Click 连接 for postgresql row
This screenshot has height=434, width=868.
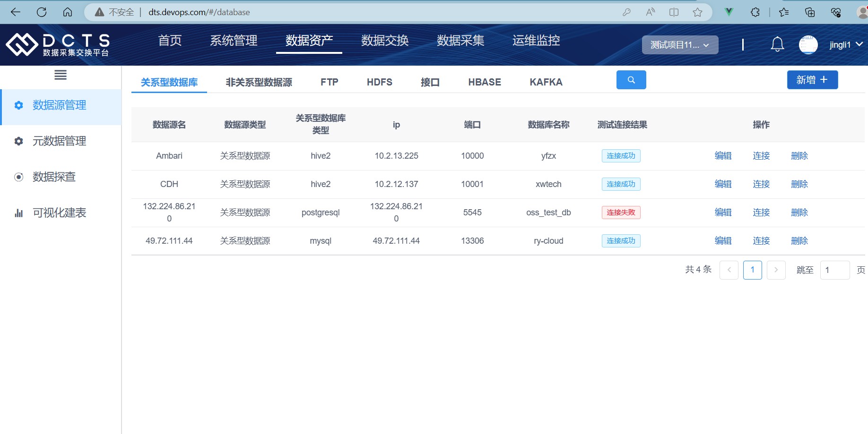click(761, 213)
